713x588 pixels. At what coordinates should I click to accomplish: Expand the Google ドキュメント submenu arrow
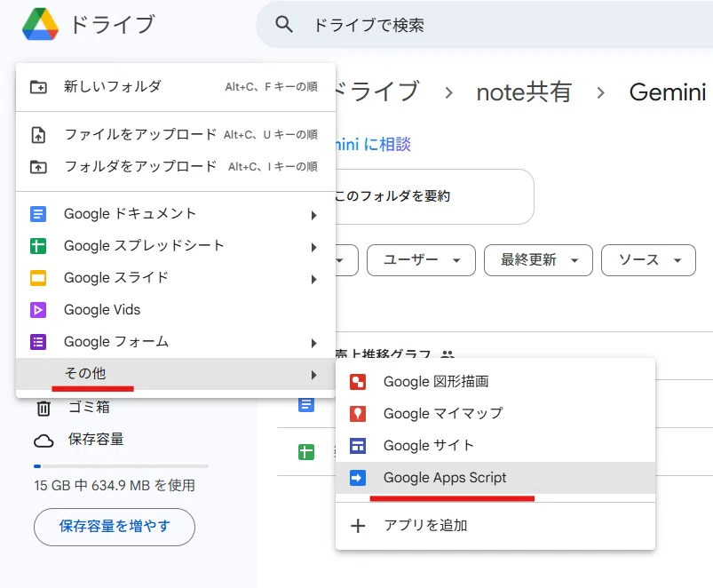(x=313, y=215)
